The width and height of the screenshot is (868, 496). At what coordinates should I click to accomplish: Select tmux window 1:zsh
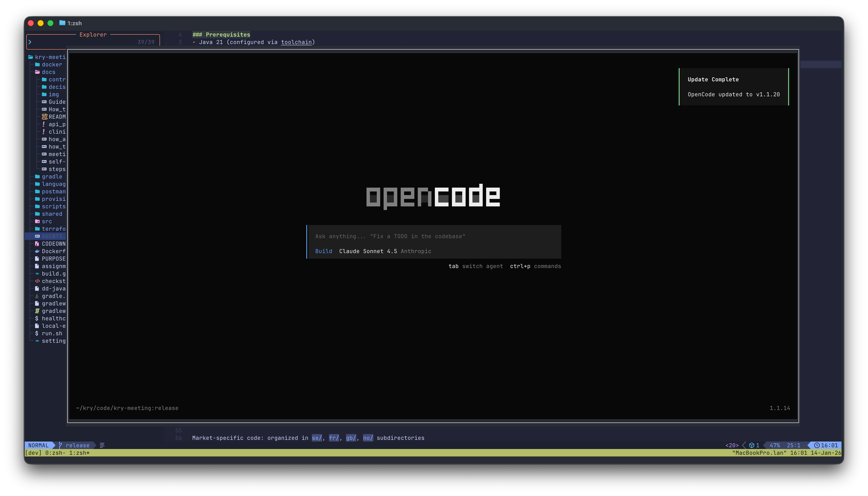tap(79, 453)
